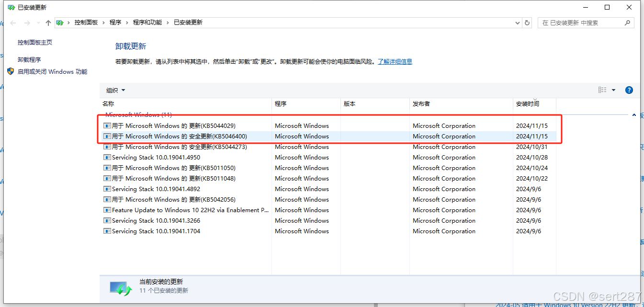Click 11 个已安装的更新 status text

tap(164, 291)
